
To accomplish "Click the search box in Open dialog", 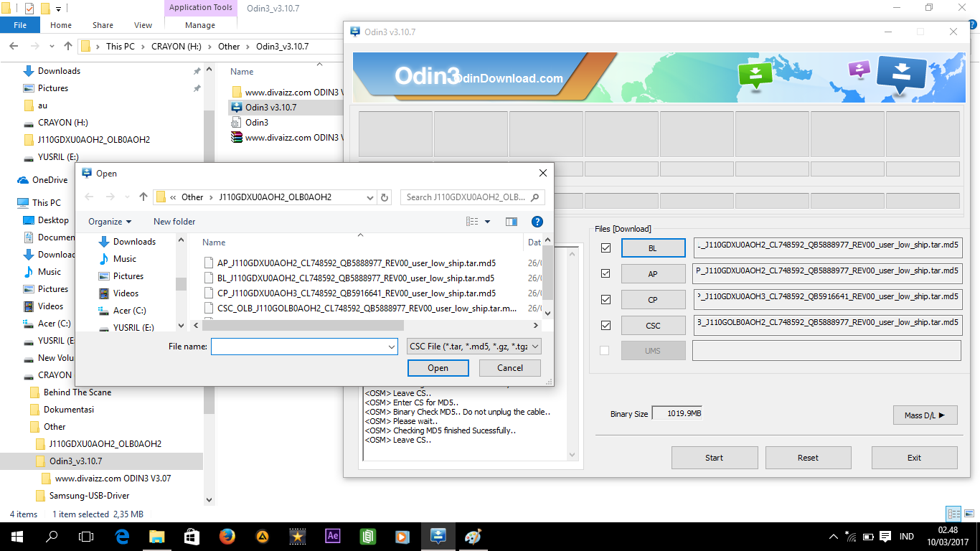I will (x=473, y=197).
